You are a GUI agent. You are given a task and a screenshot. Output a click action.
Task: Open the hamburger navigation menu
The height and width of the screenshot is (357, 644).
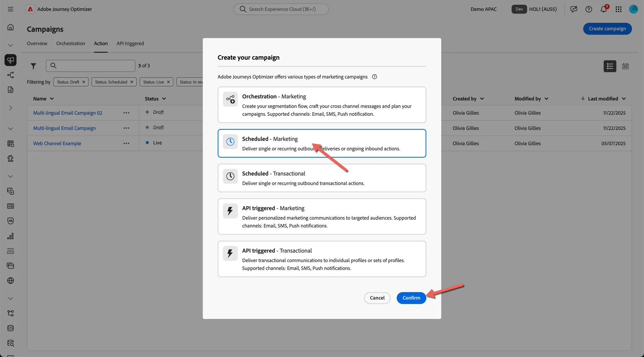click(x=10, y=9)
